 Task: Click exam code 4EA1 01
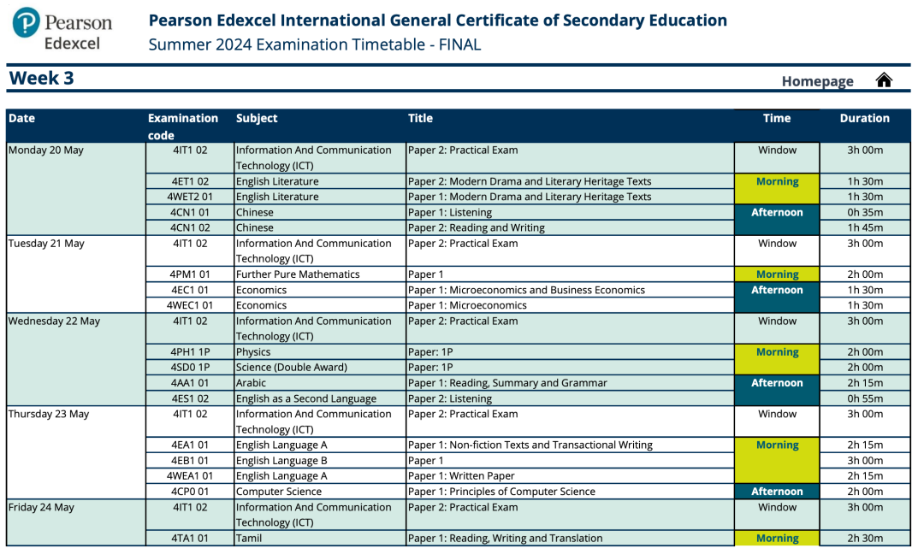(x=190, y=445)
